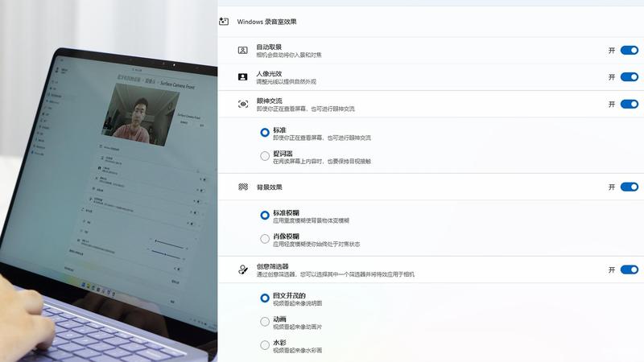The width and height of the screenshot is (644, 362).
Task: Click the 自动取景 setting title
Action: pyautogui.click(x=269, y=47)
